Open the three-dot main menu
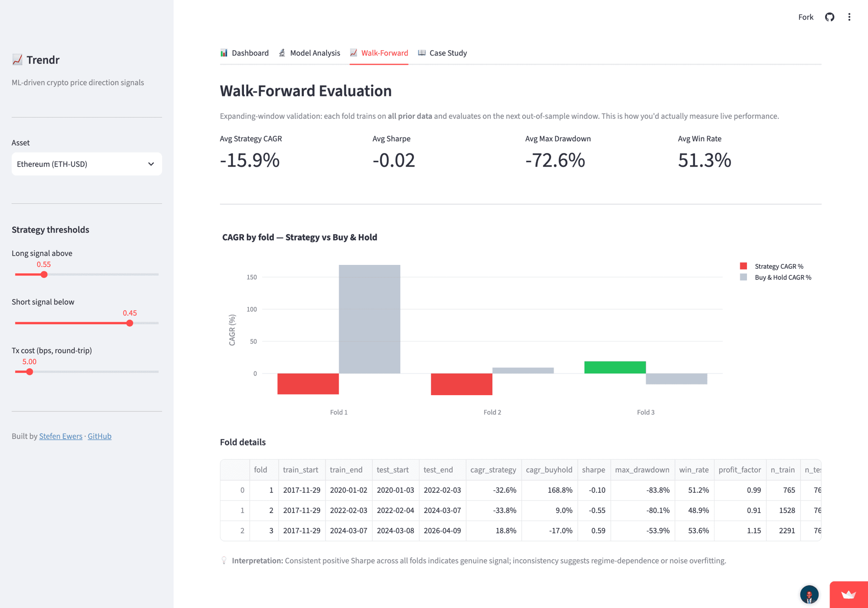The width and height of the screenshot is (868, 608). click(x=849, y=17)
